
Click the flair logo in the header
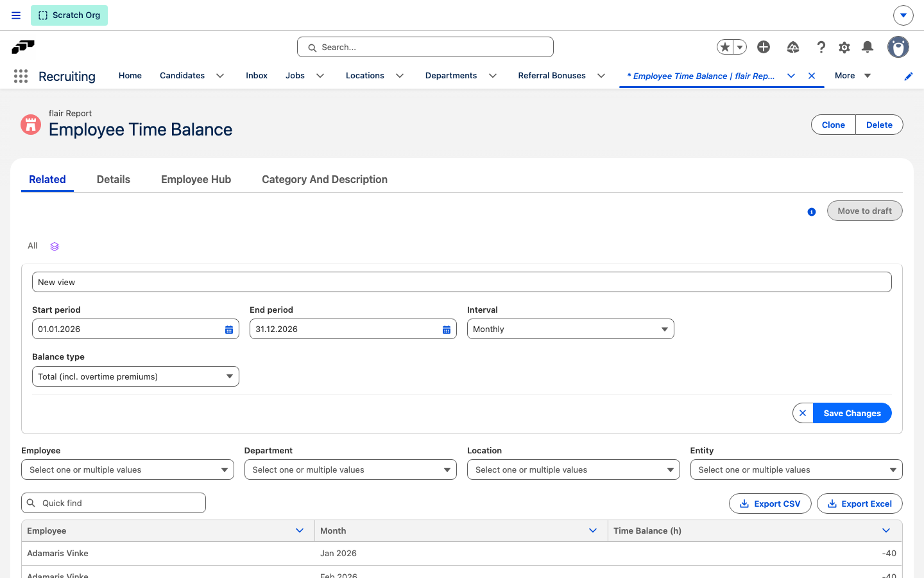pyautogui.click(x=23, y=47)
